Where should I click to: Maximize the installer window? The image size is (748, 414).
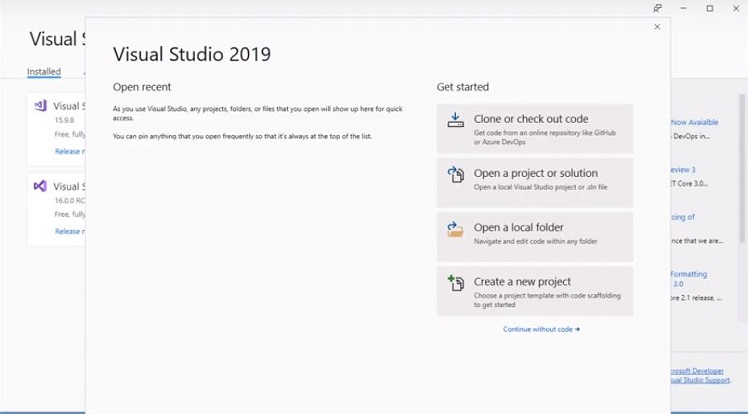coord(710,9)
